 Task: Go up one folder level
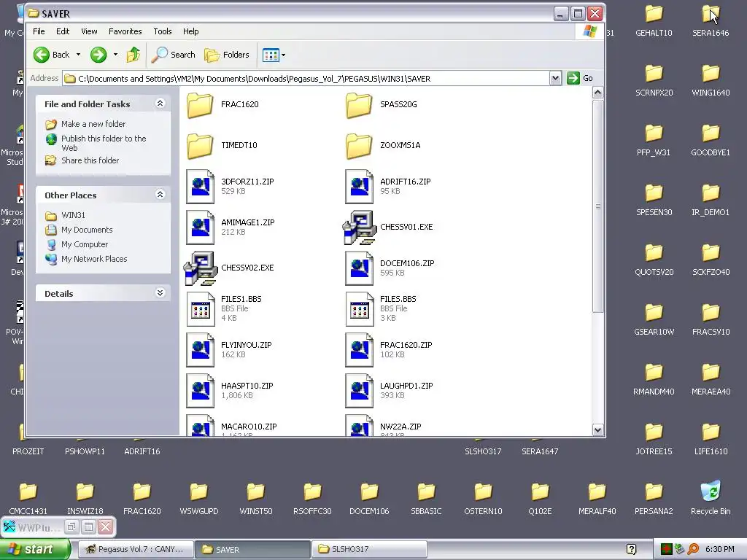point(133,55)
